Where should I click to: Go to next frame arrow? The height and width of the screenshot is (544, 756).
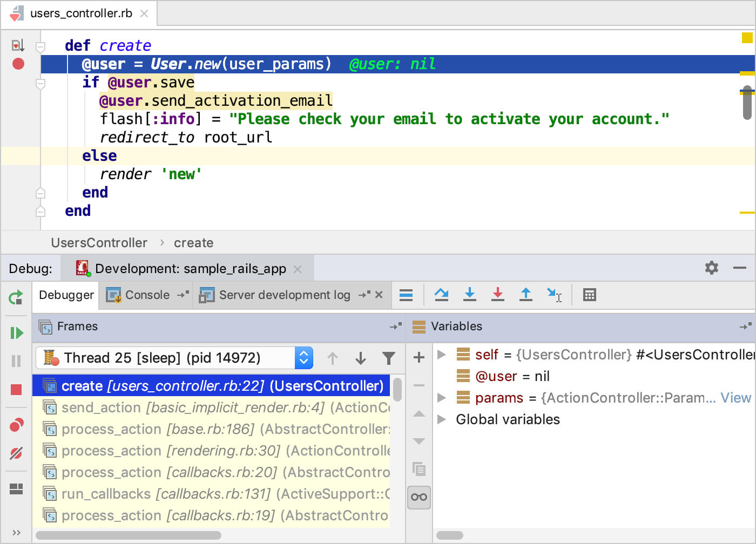(361, 358)
